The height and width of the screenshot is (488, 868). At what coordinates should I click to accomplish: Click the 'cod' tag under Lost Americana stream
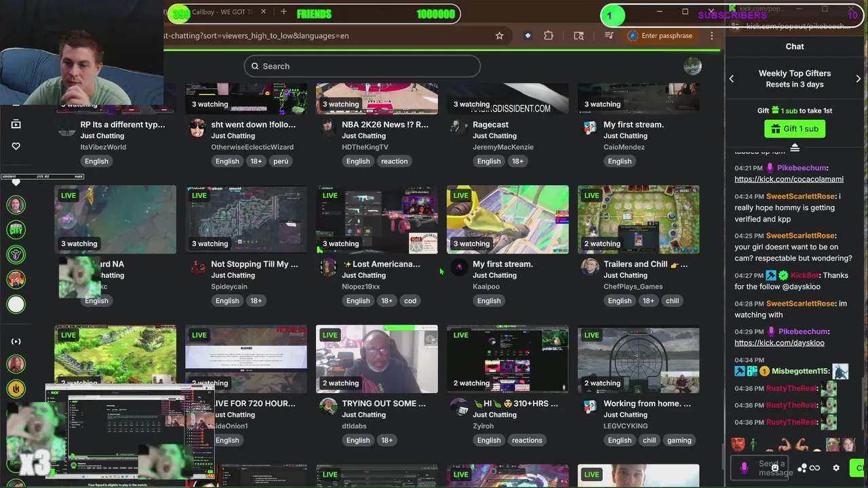click(410, 301)
